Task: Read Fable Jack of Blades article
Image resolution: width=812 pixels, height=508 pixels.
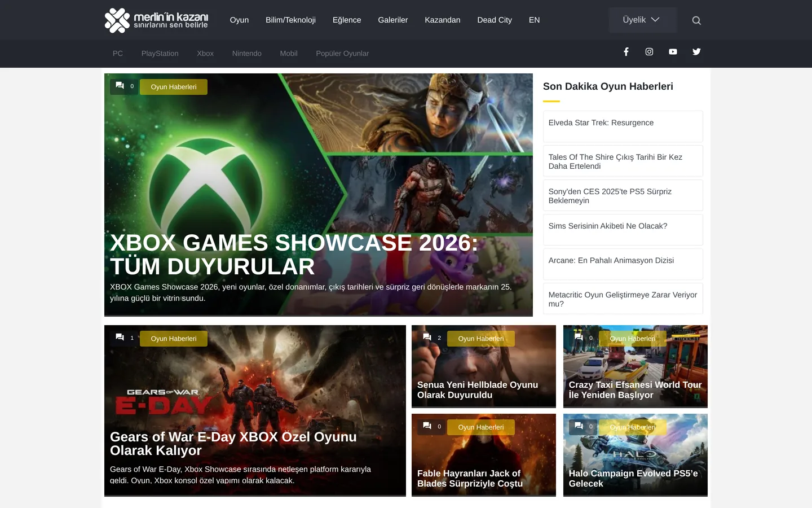Action: [470, 479]
